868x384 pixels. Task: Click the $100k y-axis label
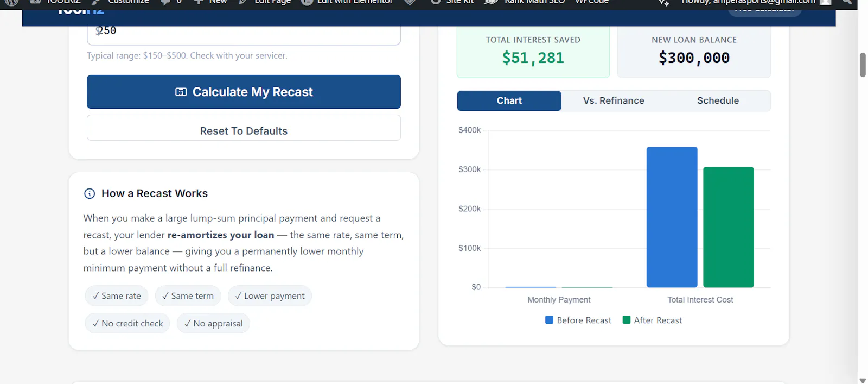coord(469,248)
